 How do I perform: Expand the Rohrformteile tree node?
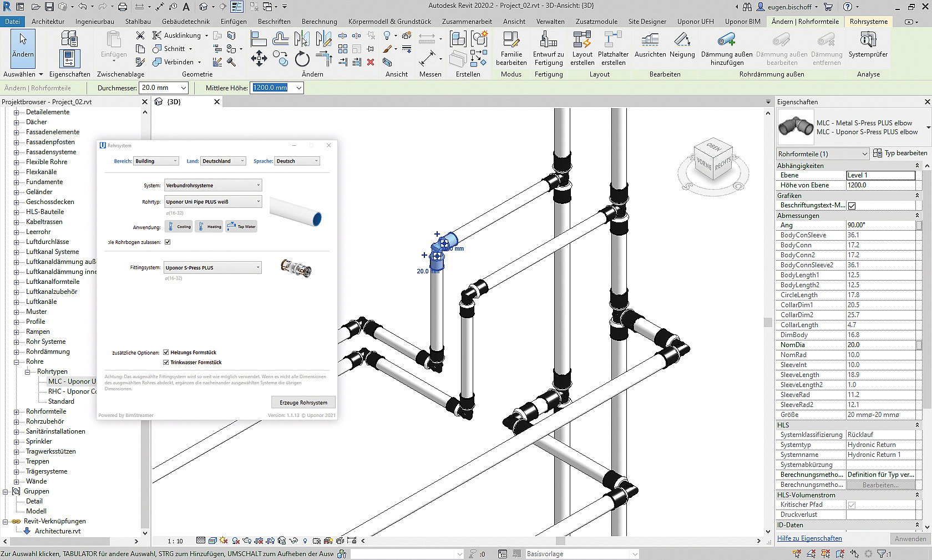[x=17, y=411]
